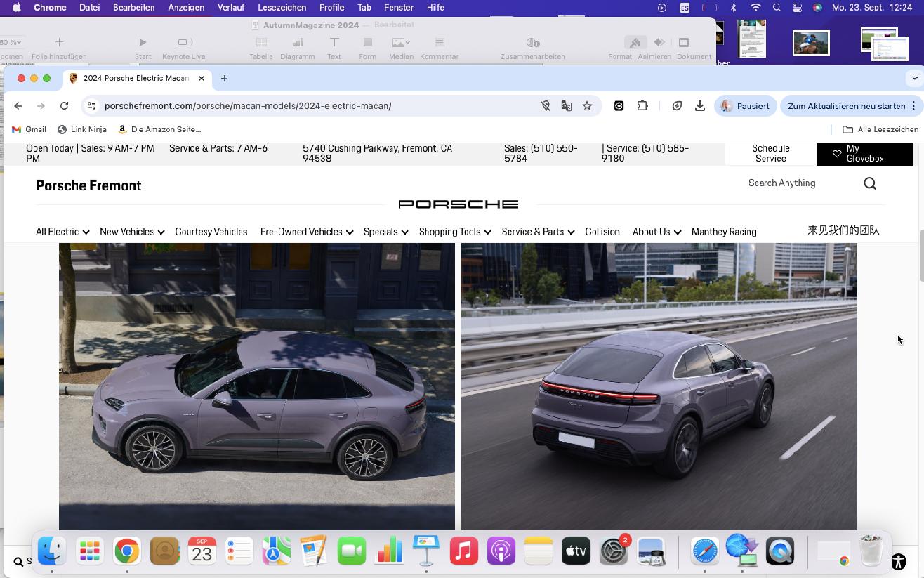Image resolution: width=924 pixels, height=578 pixels.
Task: Bookmark this page with the star icon
Action: click(x=587, y=106)
